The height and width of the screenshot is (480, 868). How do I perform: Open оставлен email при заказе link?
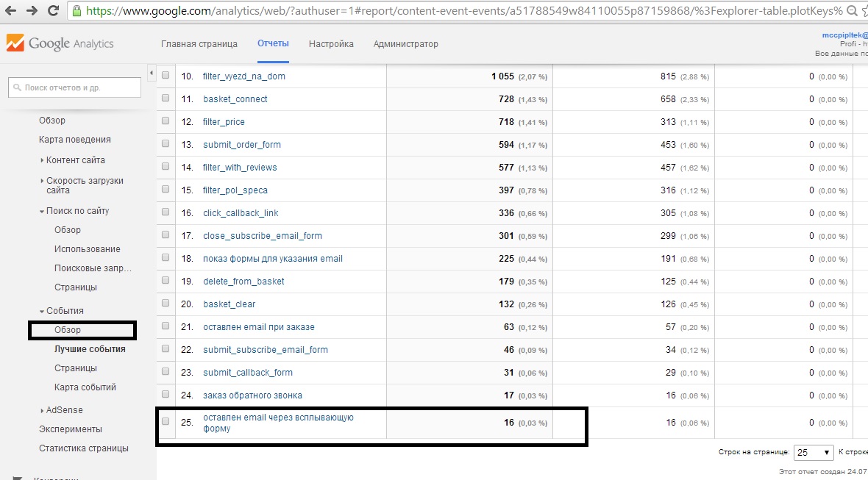258,327
